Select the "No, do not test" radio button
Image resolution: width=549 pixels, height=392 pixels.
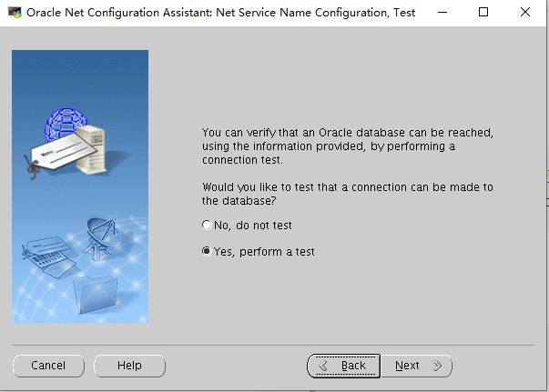tap(207, 225)
